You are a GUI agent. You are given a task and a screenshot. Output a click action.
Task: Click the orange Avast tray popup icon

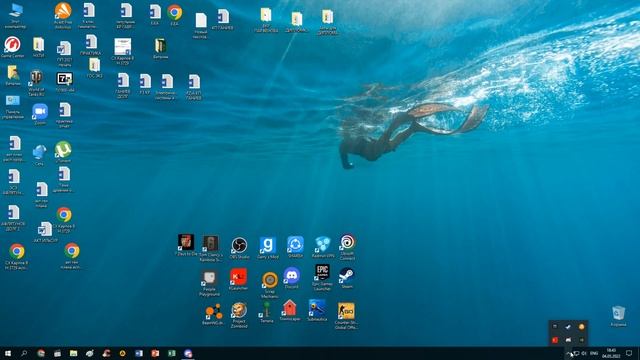click(582, 327)
